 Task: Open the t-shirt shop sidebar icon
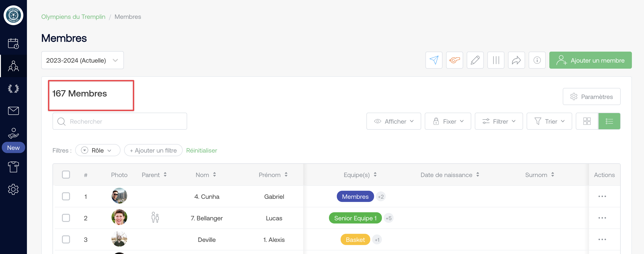tap(13, 167)
